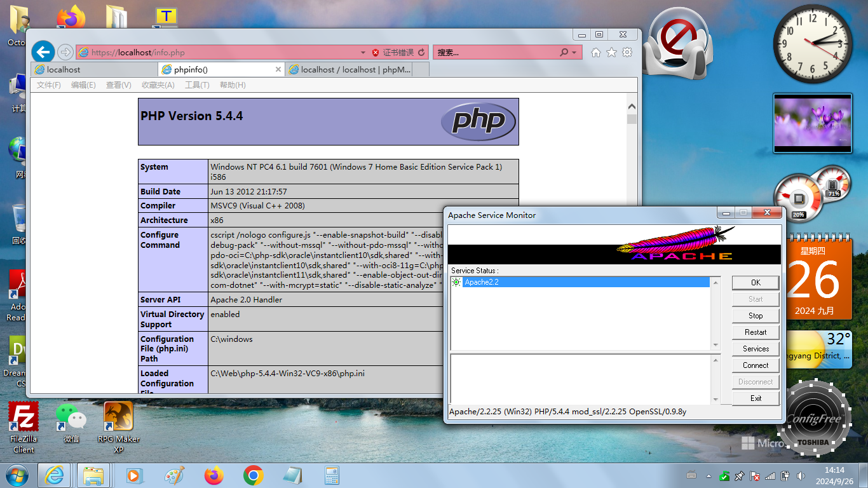Click the IE address bar URL field
Screen dimensions: 868x488
[216, 53]
